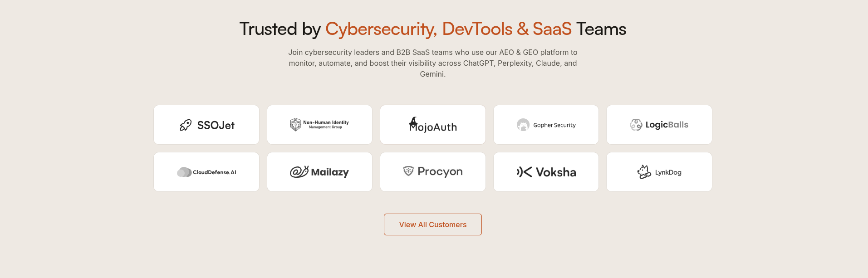The height and width of the screenshot is (278, 868).
Task: Click the Non-Human Identity shield logo icon
Action: [x=295, y=125]
